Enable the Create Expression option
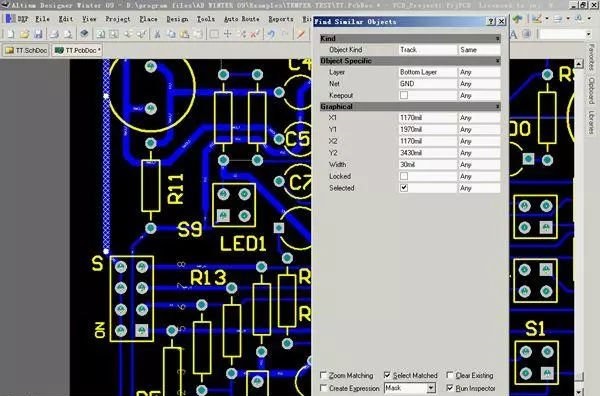This screenshot has height=396, width=600. click(x=324, y=388)
